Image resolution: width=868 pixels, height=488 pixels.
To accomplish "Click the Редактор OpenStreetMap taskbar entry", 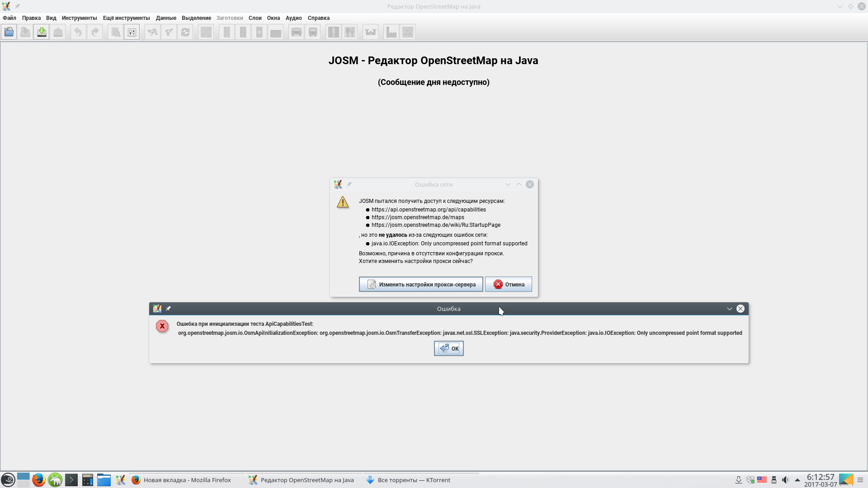I will pyautogui.click(x=304, y=480).
